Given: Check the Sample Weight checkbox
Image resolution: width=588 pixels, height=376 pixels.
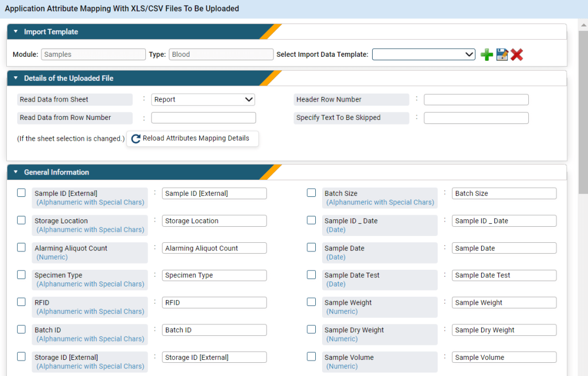Looking at the screenshot, I should pos(311,301).
